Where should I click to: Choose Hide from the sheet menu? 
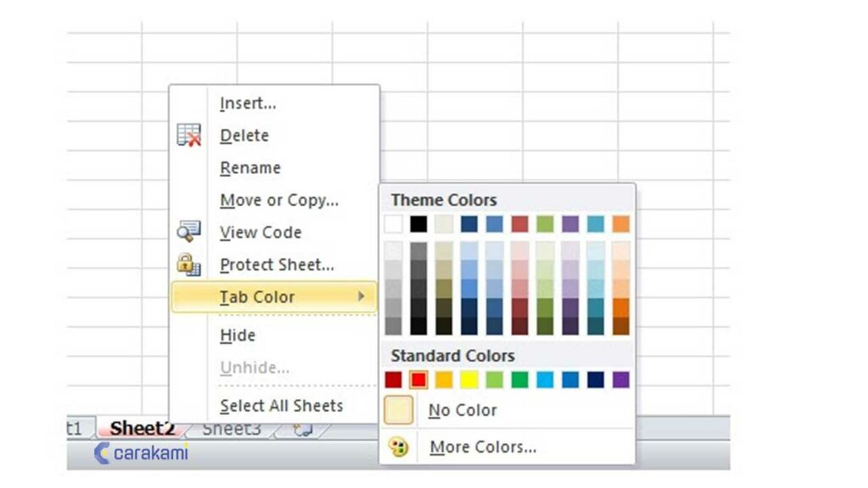237,335
